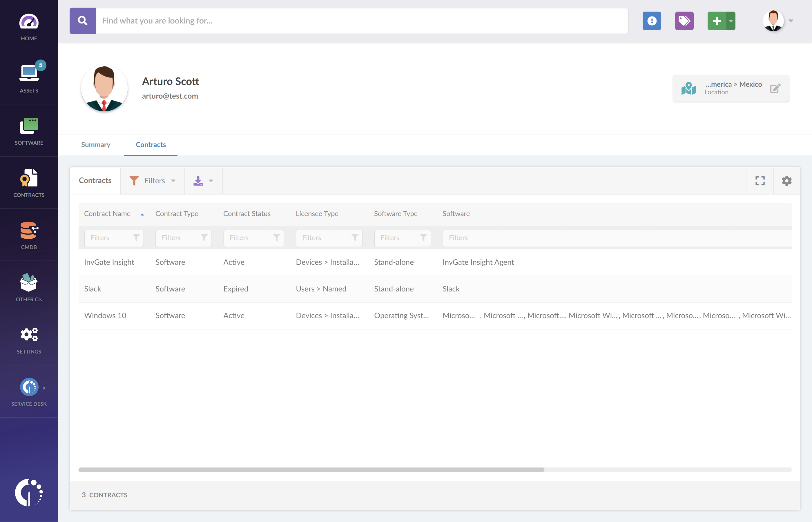Image resolution: width=812 pixels, height=522 pixels.
Task: Open the Filters dropdown in toolbar
Action: tap(153, 181)
